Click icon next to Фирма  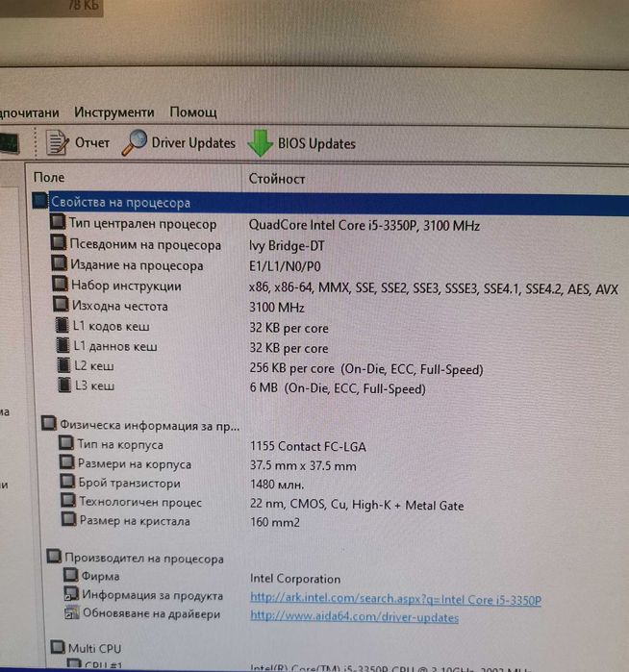point(71,575)
